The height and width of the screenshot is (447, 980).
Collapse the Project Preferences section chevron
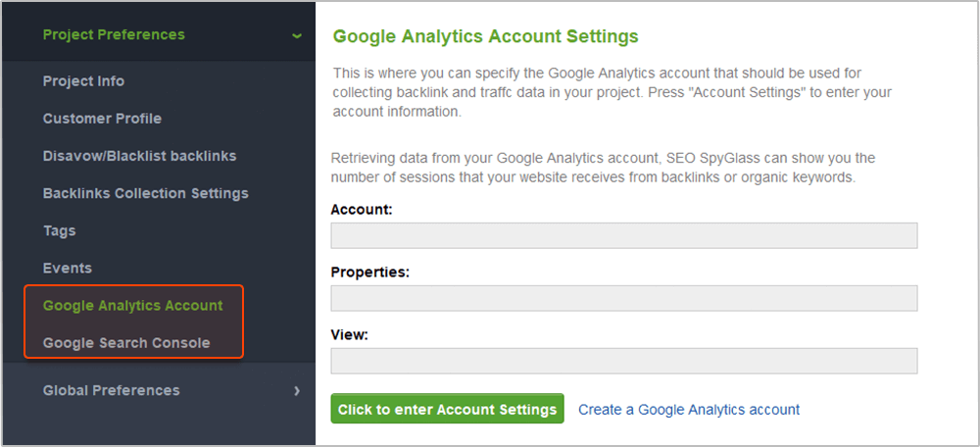pos(297,35)
